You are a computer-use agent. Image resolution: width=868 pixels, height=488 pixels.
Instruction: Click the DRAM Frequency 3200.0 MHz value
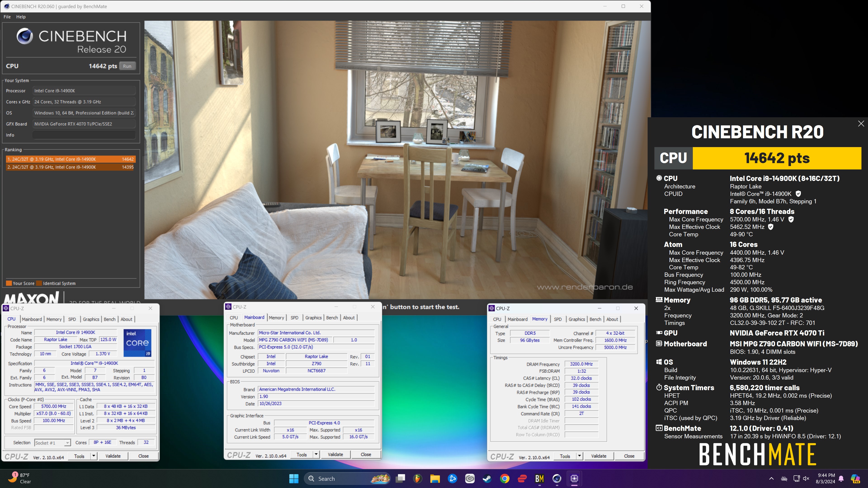(581, 364)
